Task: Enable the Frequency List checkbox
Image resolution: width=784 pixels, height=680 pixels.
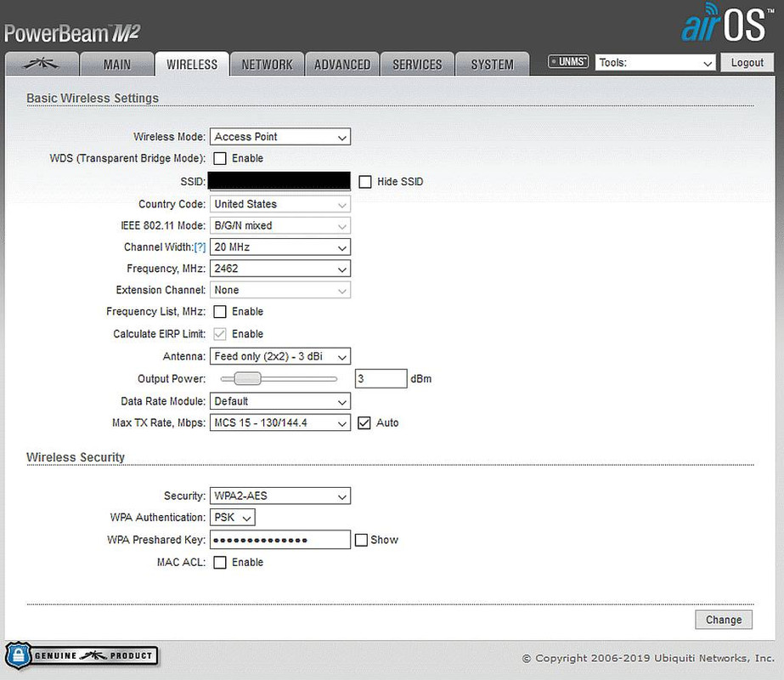Action: 220,312
